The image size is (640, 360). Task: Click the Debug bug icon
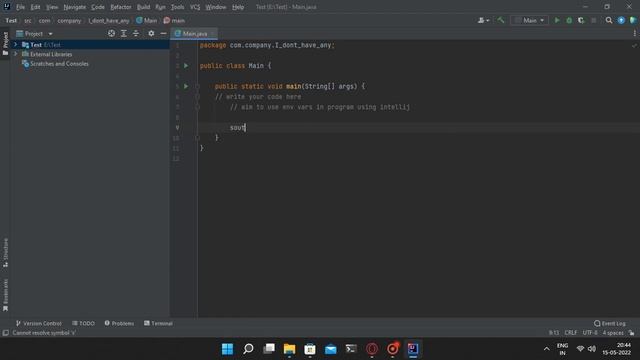pyautogui.click(x=569, y=20)
